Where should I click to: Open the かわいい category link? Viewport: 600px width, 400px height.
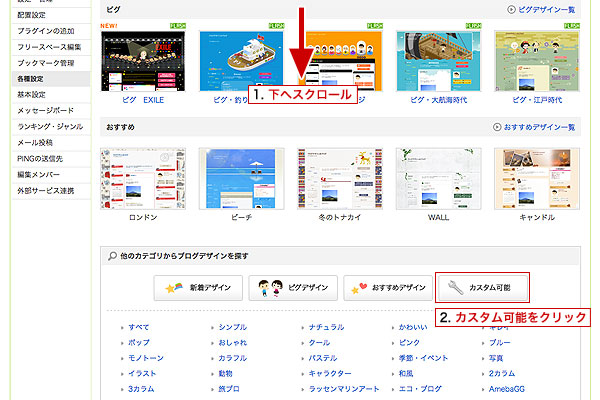(413, 327)
